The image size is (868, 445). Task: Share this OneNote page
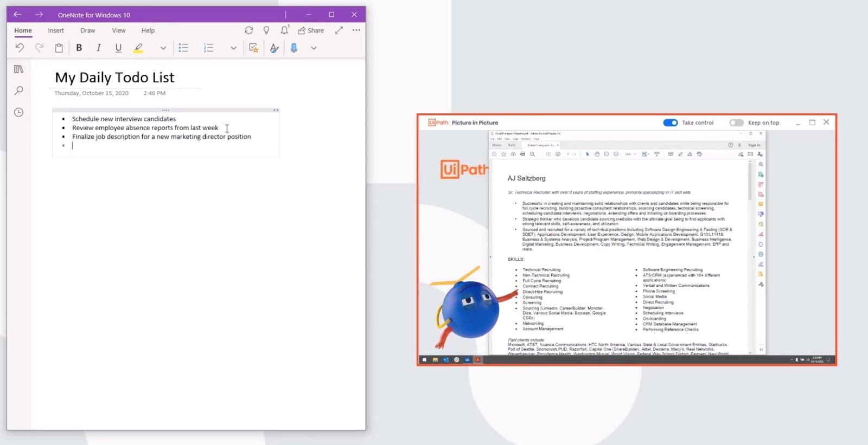311,30
